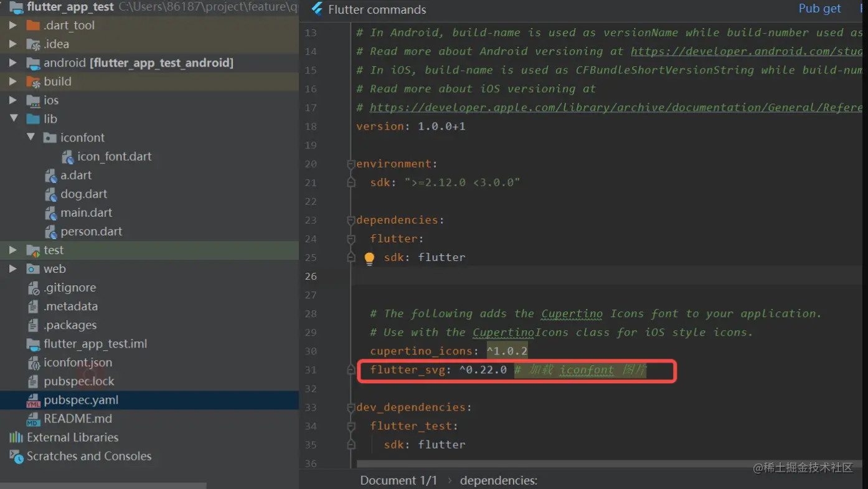Select the iconfont folder icon
The image size is (868, 489).
(50, 138)
